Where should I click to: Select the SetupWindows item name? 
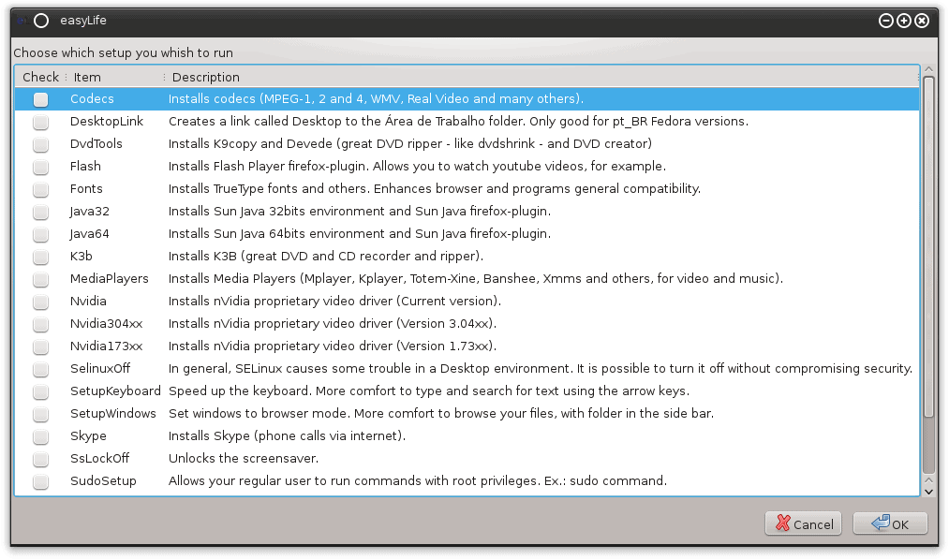(113, 414)
